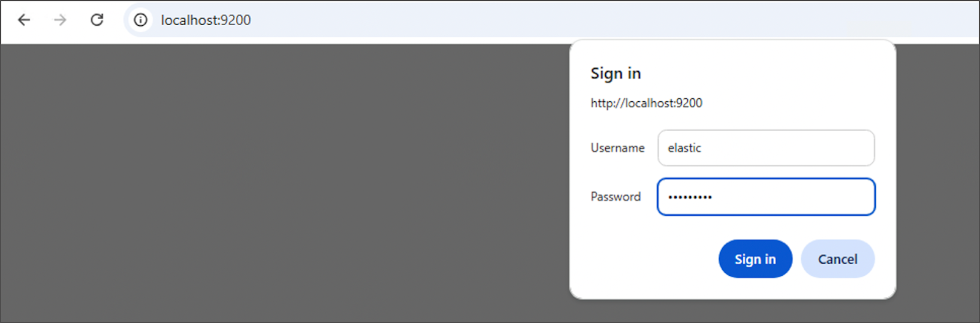Screen dimensions: 980x323
Task: Click the empty right end of Password field
Action: pos(845,197)
